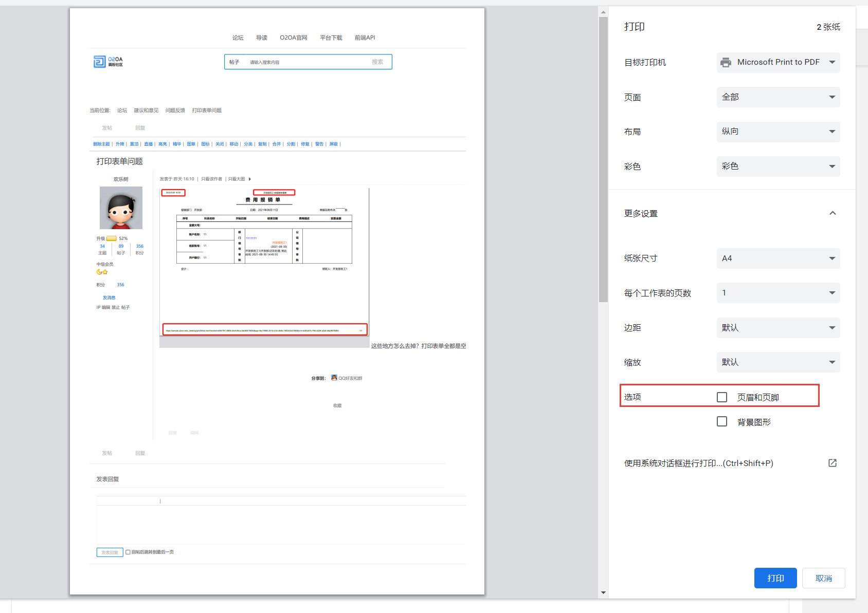Open the 彩色 color mode dropdown
868x613 pixels.
click(778, 166)
